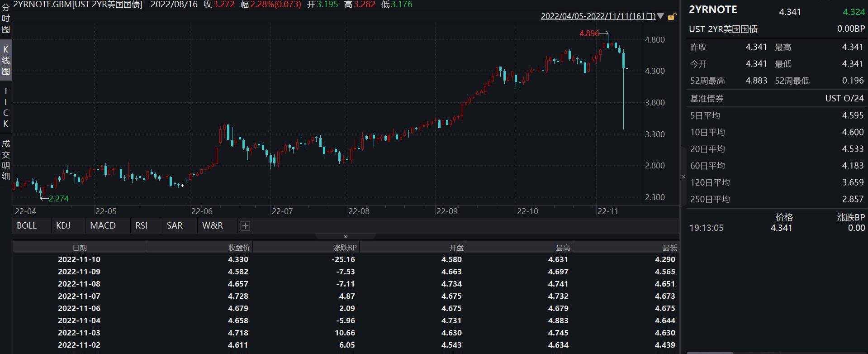Open the date range dropdown triangle
Image resolution: width=868 pixels, height=354 pixels.
[x=660, y=16]
